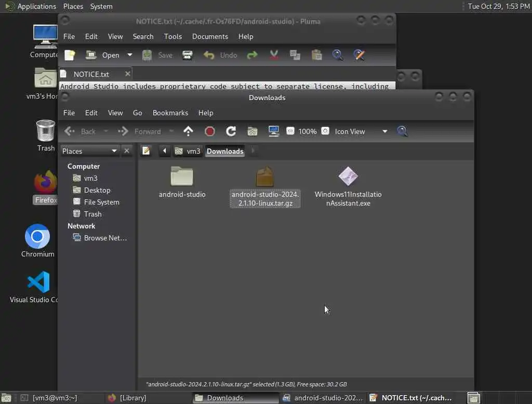The height and width of the screenshot is (404, 532).
Task: Reload the current folder
Action: pos(231,131)
